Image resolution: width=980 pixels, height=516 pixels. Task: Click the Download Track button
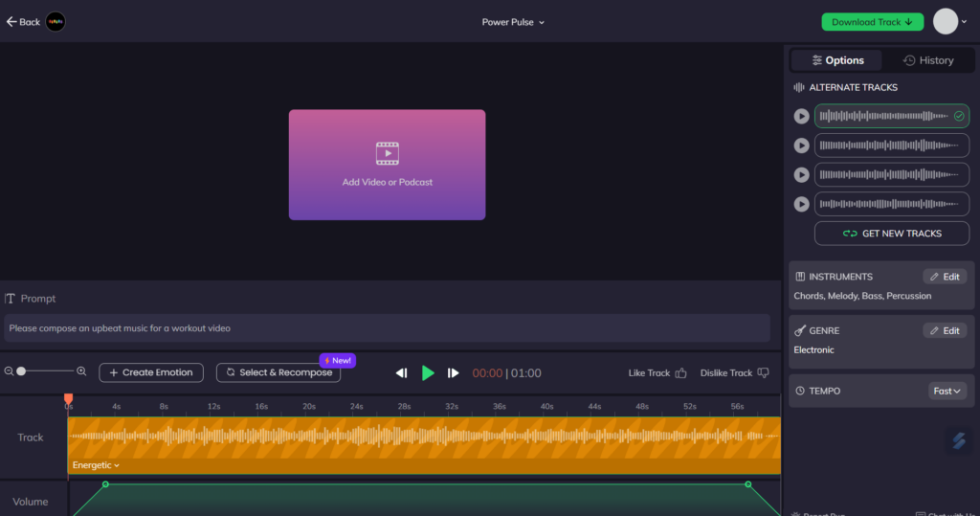point(872,22)
